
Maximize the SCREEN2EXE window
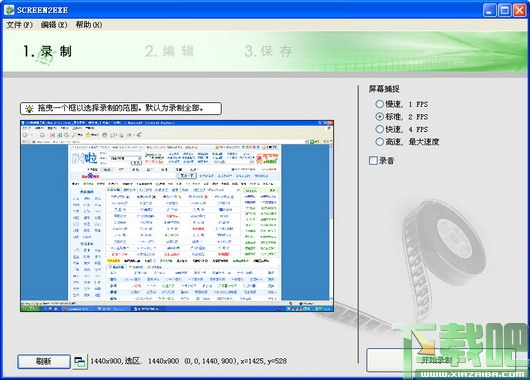click(505, 10)
